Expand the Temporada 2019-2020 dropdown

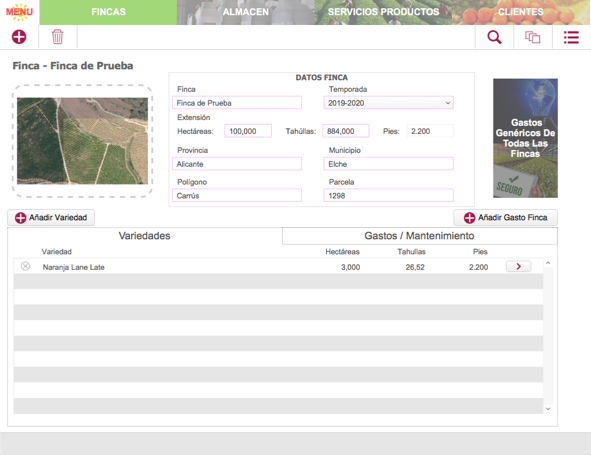388,103
